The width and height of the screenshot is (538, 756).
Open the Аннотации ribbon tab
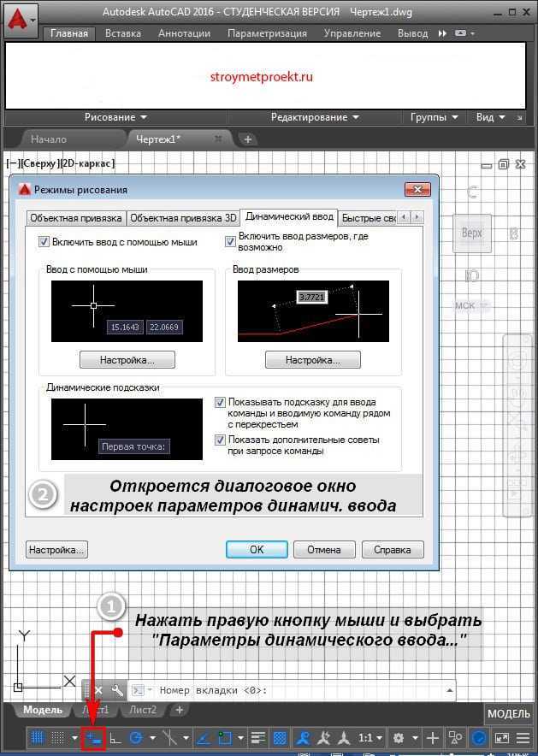click(x=184, y=33)
